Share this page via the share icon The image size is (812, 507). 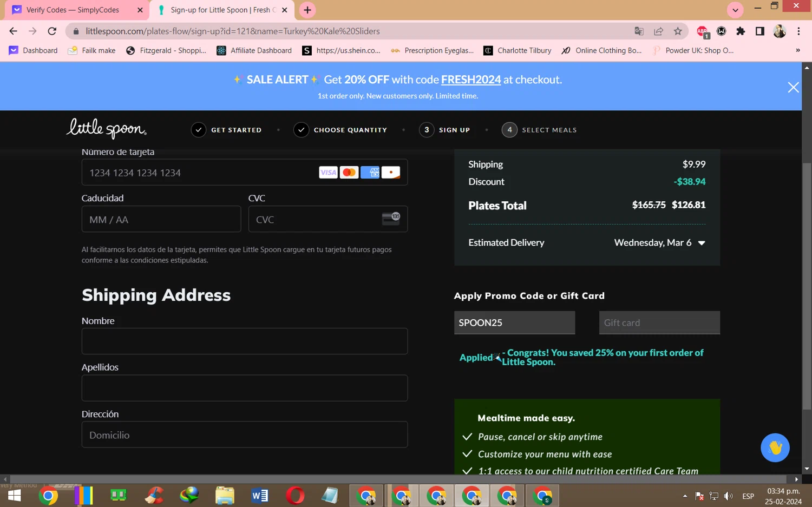pos(658,31)
